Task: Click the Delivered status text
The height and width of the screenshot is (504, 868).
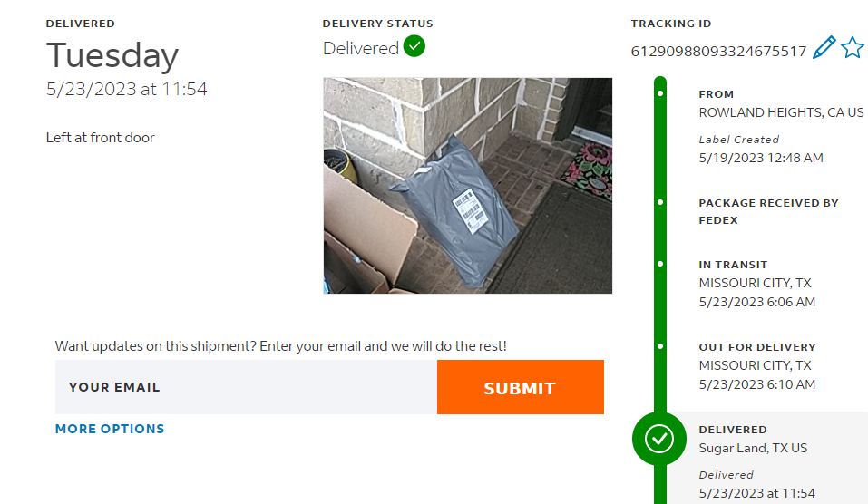Action: [x=361, y=48]
